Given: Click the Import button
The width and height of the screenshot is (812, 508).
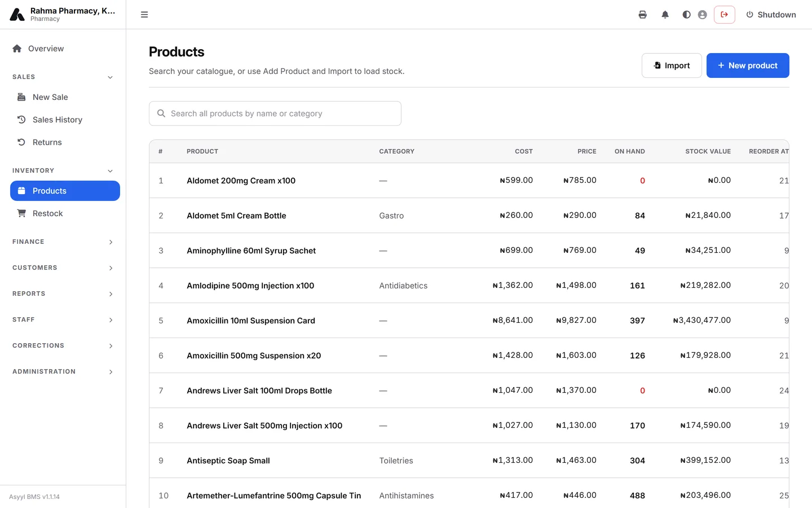Looking at the screenshot, I should [672, 65].
